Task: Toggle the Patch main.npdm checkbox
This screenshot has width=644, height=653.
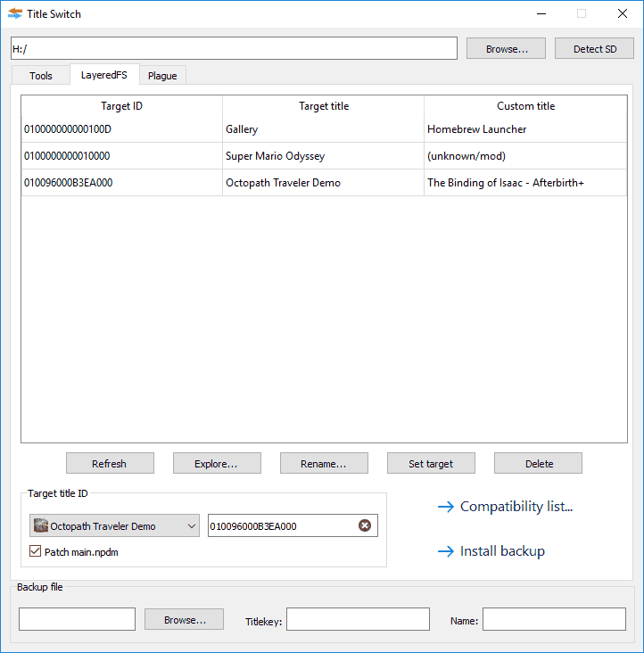Action: (x=36, y=551)
